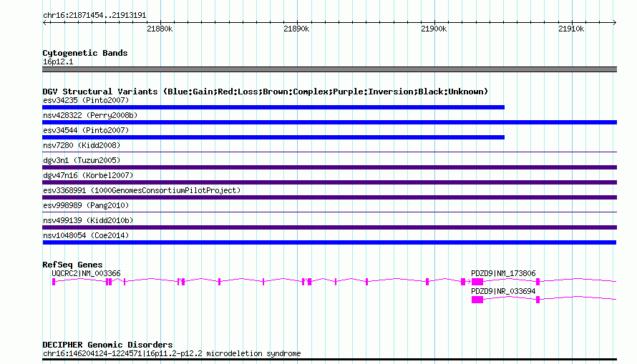637x364 pixels.
Task: Click the nsv7280 (Kidd2008) label
Action: (82, 145)
